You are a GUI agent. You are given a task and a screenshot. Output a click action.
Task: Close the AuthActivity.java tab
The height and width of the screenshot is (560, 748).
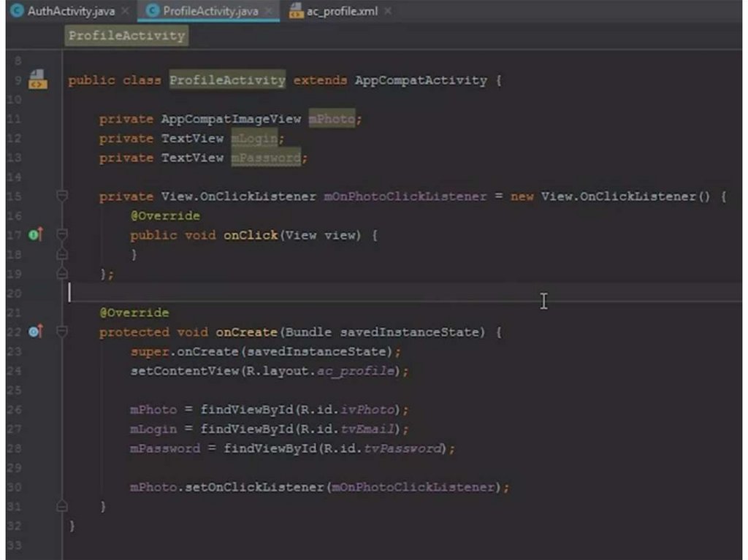(125, 12)
